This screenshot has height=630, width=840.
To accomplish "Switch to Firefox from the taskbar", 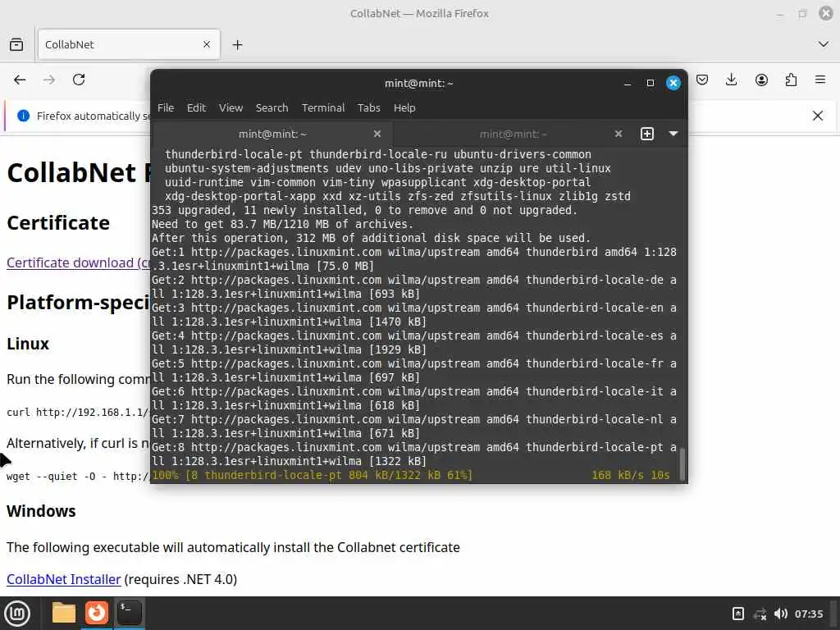I will (x=97, y=613).
